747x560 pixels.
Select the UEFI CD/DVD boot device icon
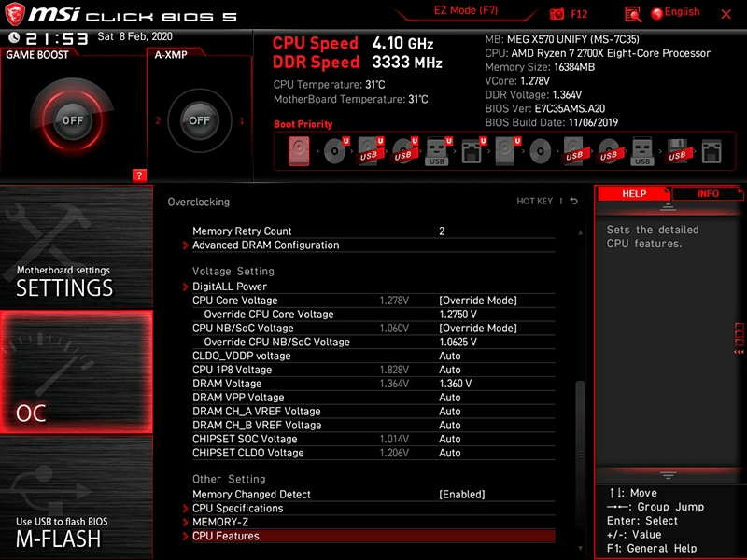tap(336, 151)
